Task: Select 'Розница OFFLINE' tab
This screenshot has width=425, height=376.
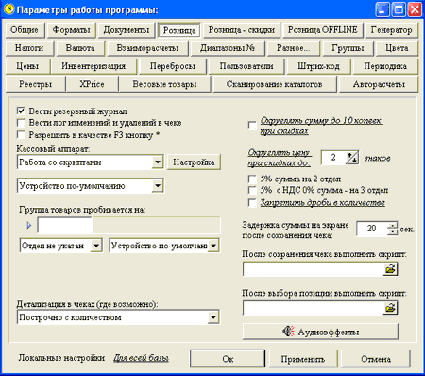Action: click(x=323, y=30)
